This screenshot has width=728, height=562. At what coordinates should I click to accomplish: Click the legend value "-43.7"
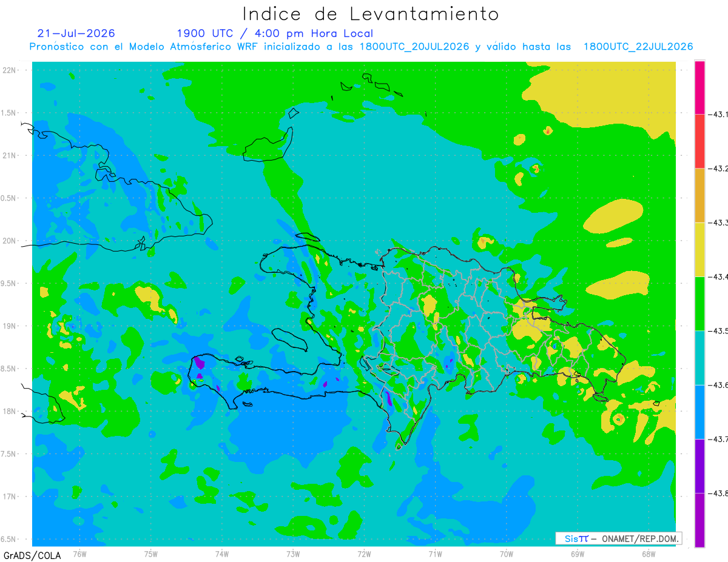coord(718,439)
